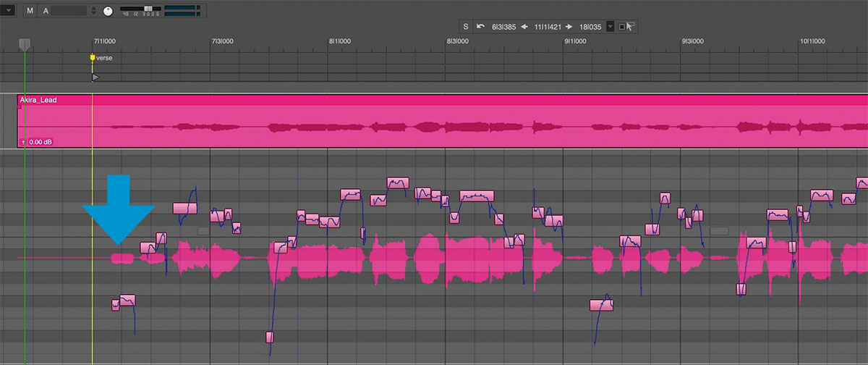The height and width of the screenshot is (365, 868).
Task: Click selection start value 6|3|385
Action: [x=504, y=27]
